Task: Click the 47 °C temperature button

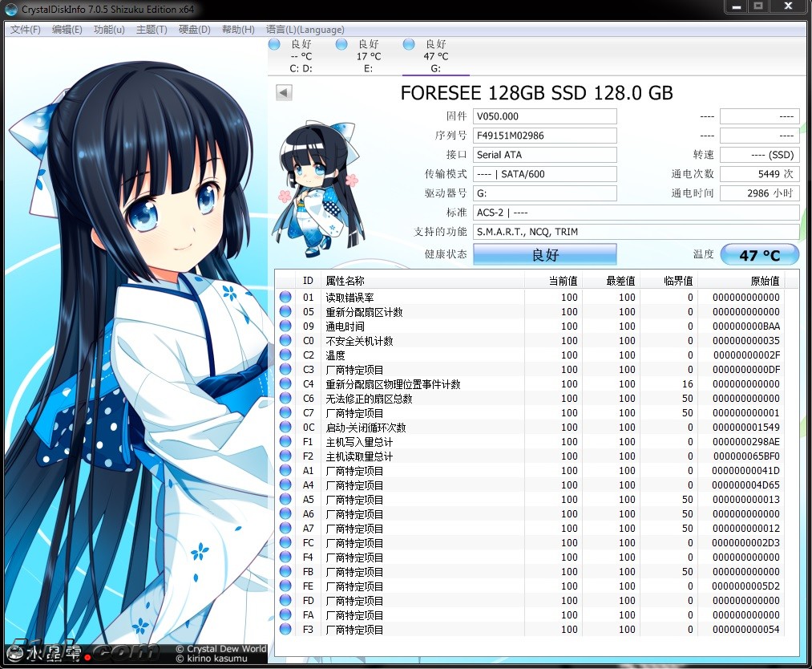Action: 760,254
